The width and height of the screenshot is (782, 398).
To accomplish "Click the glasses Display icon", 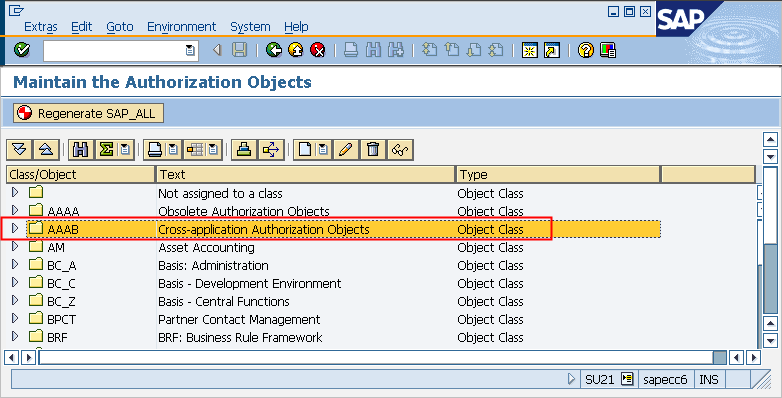I will point(400,150).
